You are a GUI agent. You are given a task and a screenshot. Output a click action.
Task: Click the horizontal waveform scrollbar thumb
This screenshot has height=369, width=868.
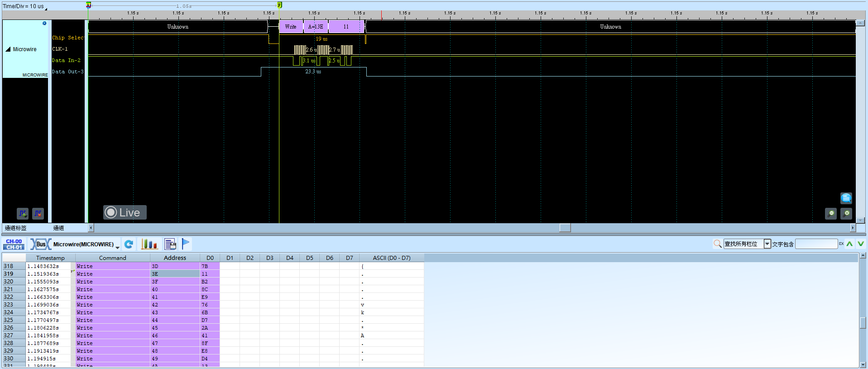565,228
